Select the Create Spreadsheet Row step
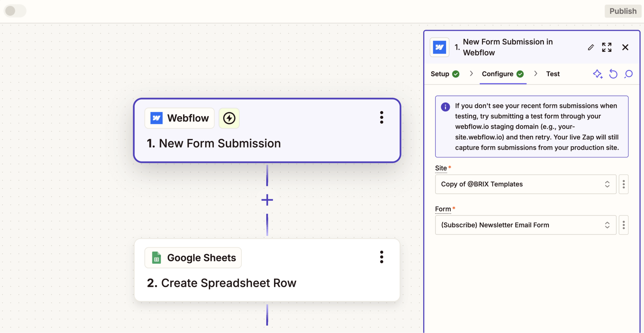The height and width of the screenshot is (333, 644). click(x=267, y=270)
